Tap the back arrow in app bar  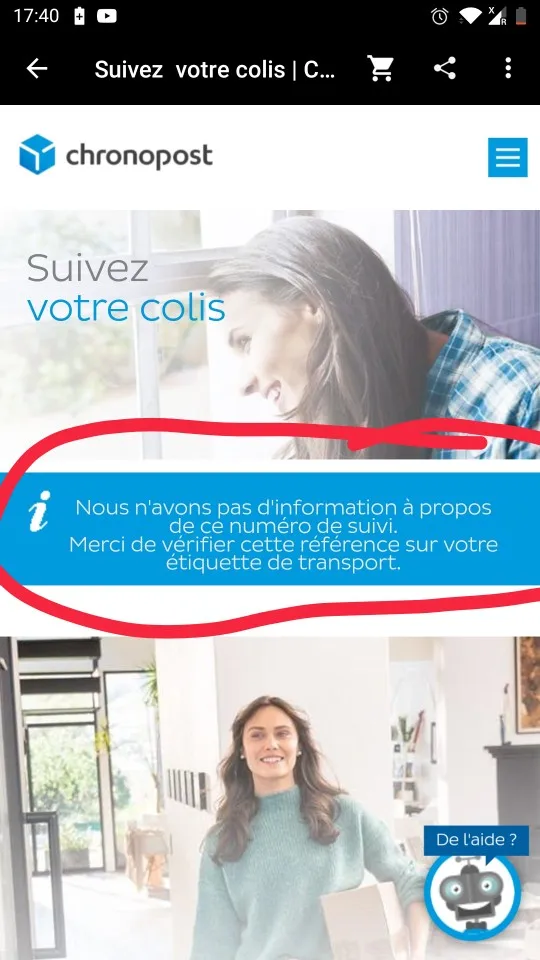[x=37, y=69]
